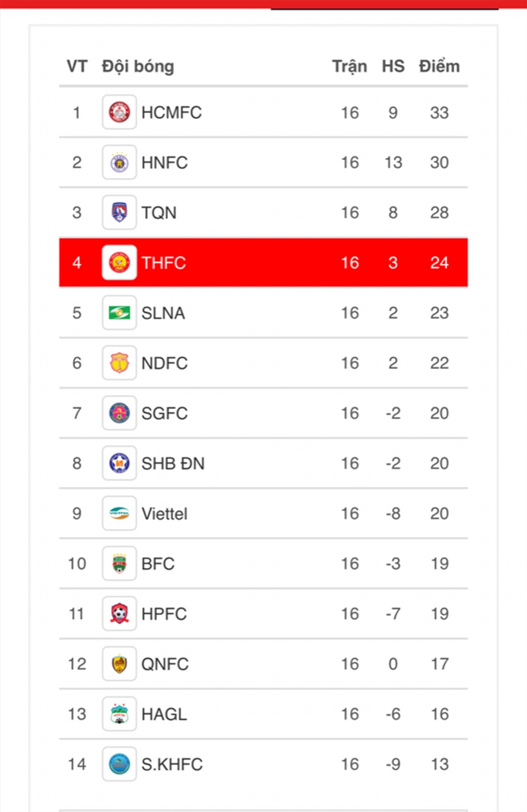Open the QNFC team name link

(165, 664)
